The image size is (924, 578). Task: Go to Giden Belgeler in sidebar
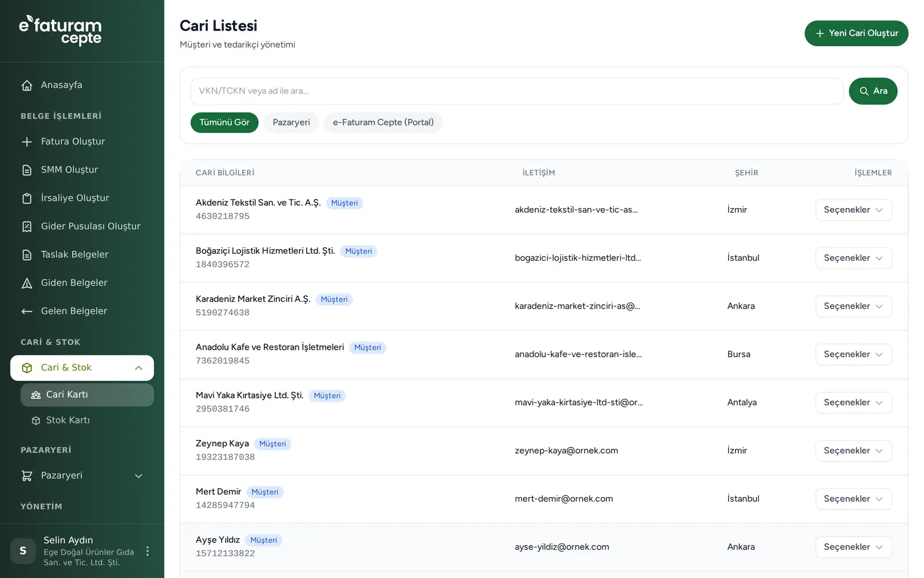(82, 283)
